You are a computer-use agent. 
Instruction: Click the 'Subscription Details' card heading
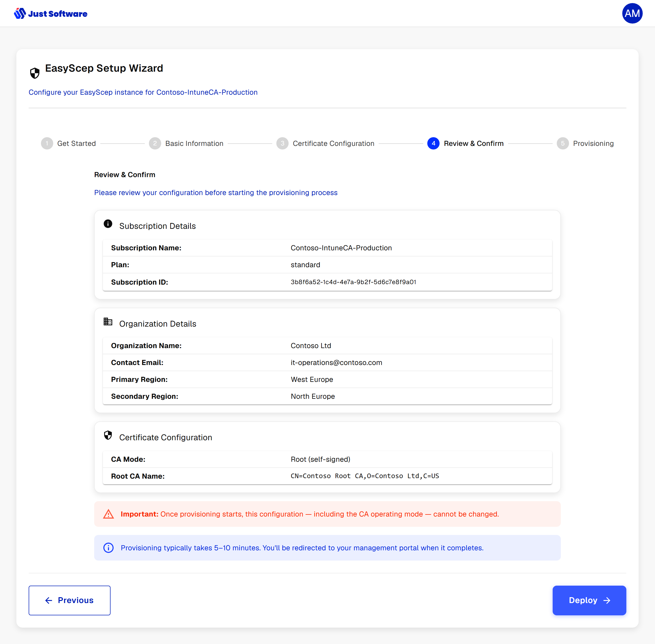coord(158,226)
